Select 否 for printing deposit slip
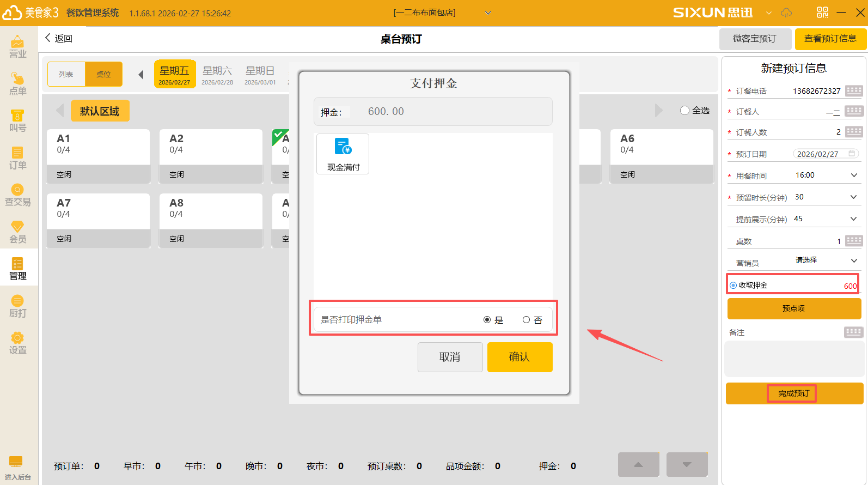868x485 pixels. pyautogui.click(x=526, y=320)
